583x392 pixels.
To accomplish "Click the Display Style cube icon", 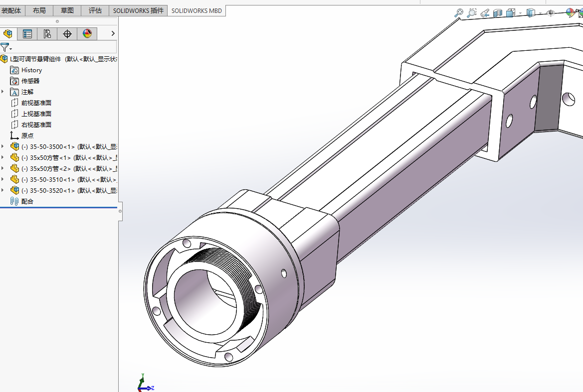I will (531, 13).
